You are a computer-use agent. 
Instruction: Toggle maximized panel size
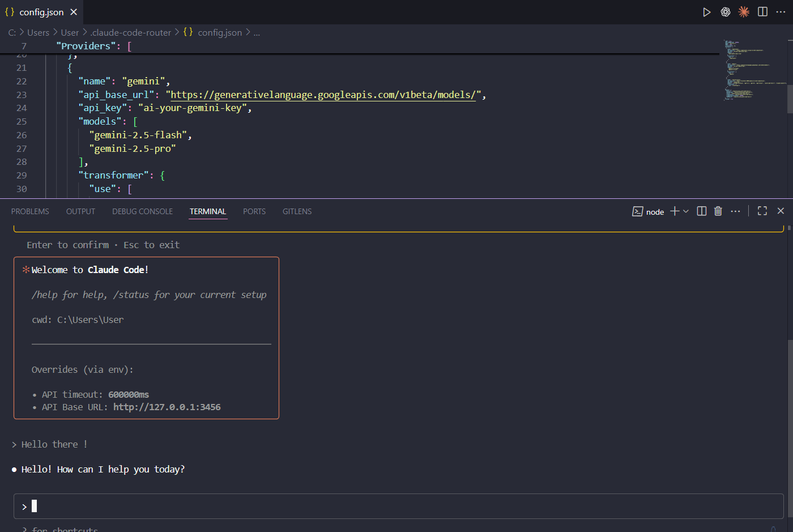click(x=762, y=211)
